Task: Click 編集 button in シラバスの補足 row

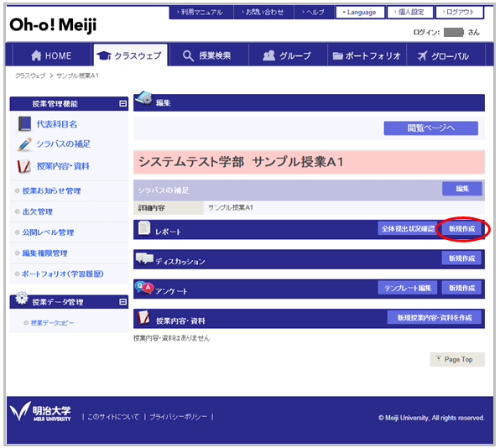Action: tap(461, 189)
